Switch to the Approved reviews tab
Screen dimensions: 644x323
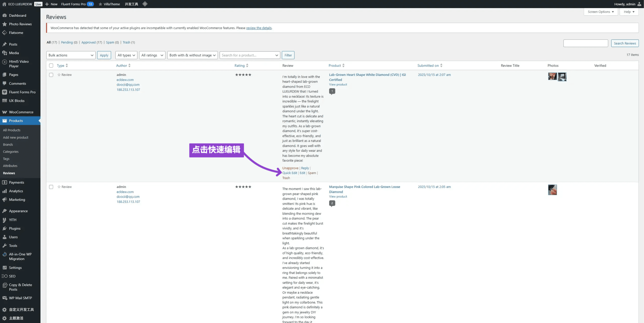(88, 42)
